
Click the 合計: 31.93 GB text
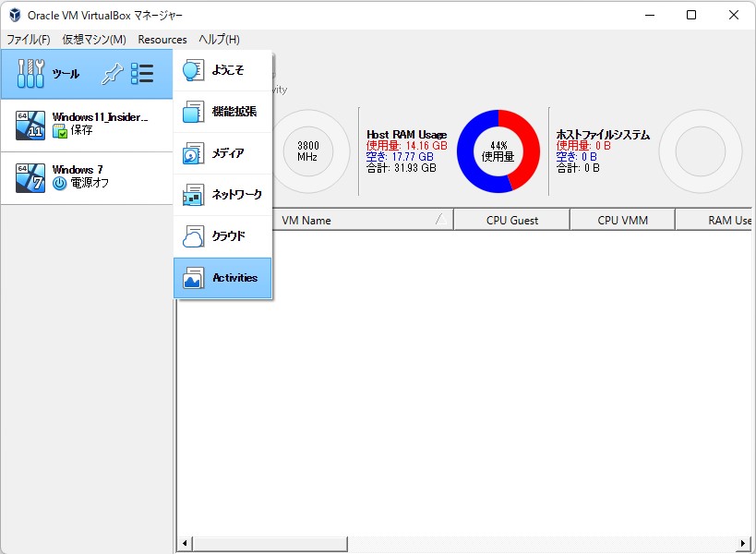coord(402,168)
